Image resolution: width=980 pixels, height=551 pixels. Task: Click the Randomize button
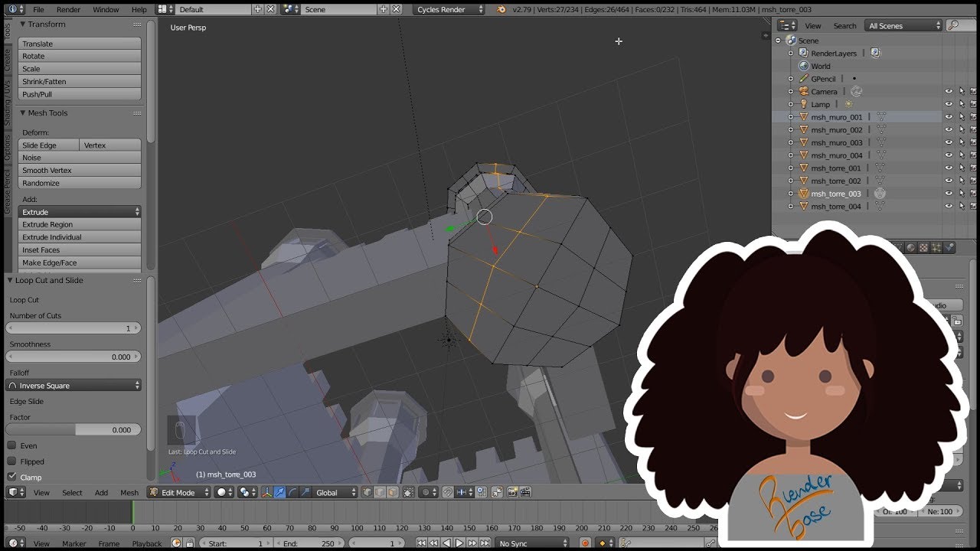click(x=80, y=183)
